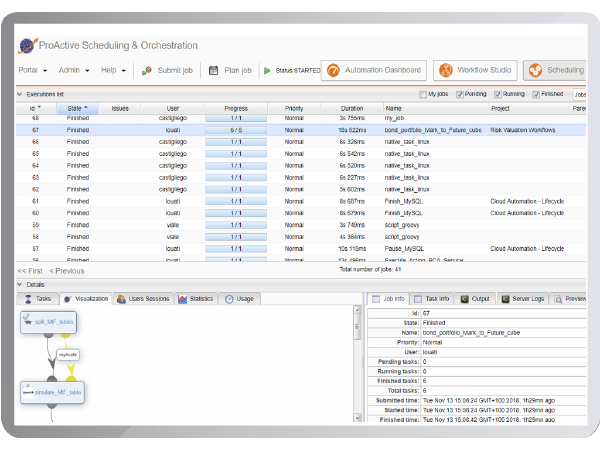The height and width of the screenshot is (450, 600).
Task: Click the green start scheduler play icon
Action: tap(267, 70)
